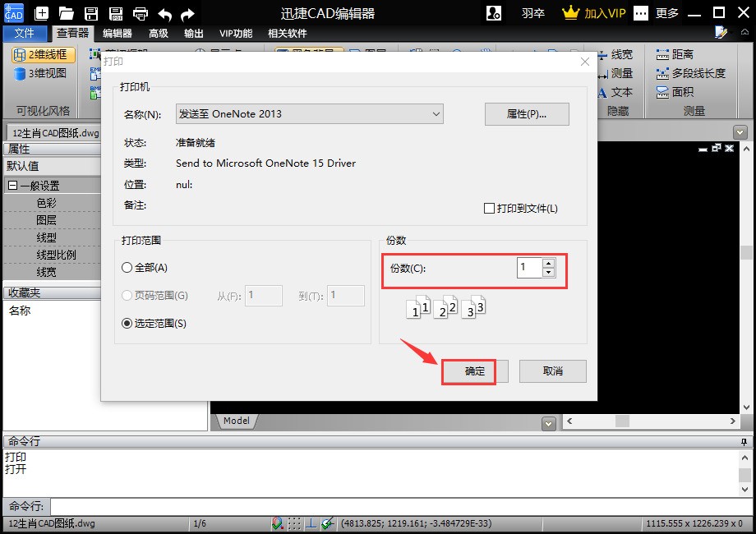
Task: Toggle the grid dots icon in status bar
Action: coord(294,523)
